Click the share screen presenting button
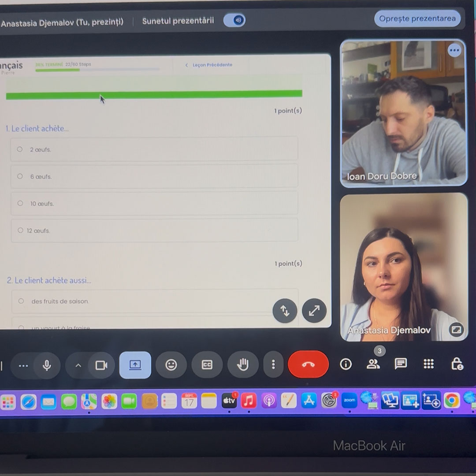The width and height of the screenshot is (476, 476). click(135, 365)
